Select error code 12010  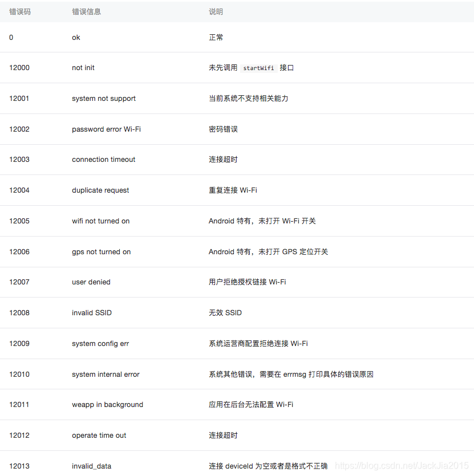tap(19, 375)
